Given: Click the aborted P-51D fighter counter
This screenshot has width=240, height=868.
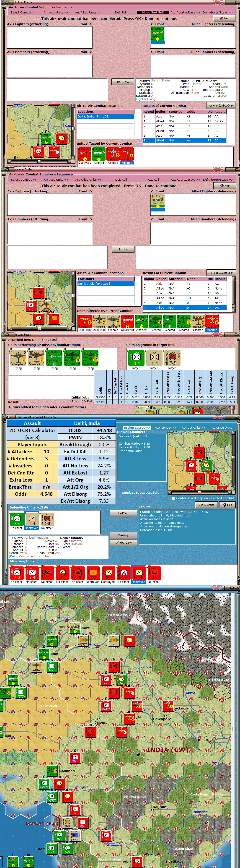Looking at the screenshot, I should tap(141, 321).
